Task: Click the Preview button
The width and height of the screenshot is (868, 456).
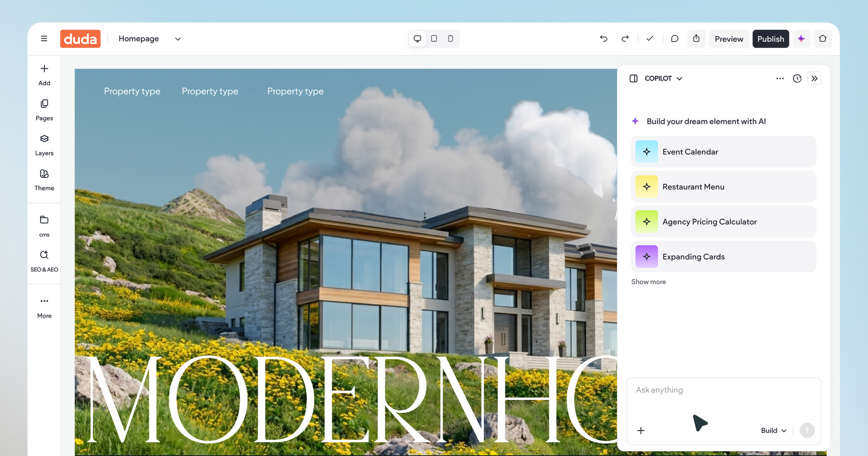Action: pyautogui.click(x=729, y=39)
